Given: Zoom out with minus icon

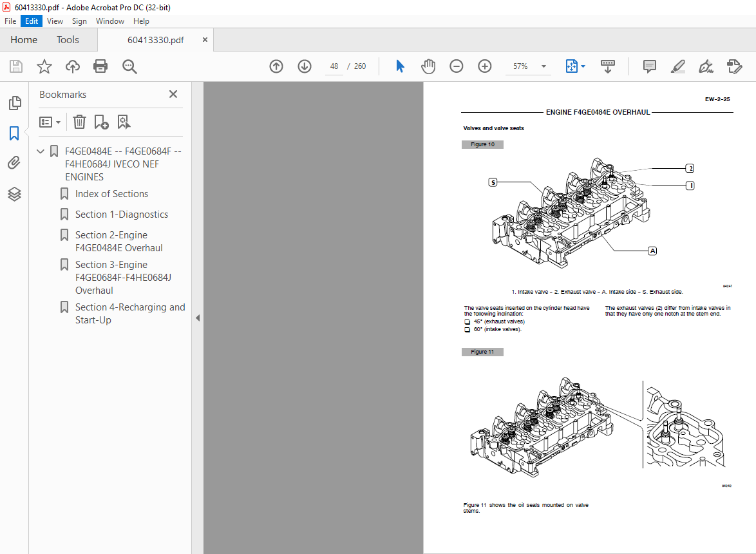Looking at the screenshot, I should coord(456,66).
